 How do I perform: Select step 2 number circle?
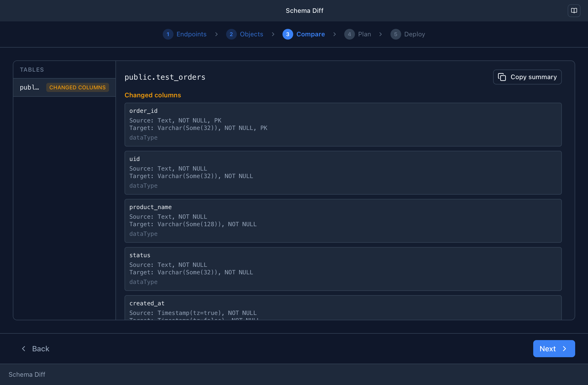pyautogui.click(x=231, y=34)
